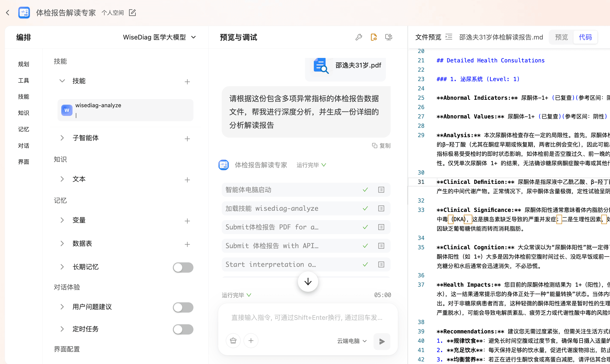Jump to 记忆 in sidebar
Screen dimensions: 610x364
click(24, 129)
